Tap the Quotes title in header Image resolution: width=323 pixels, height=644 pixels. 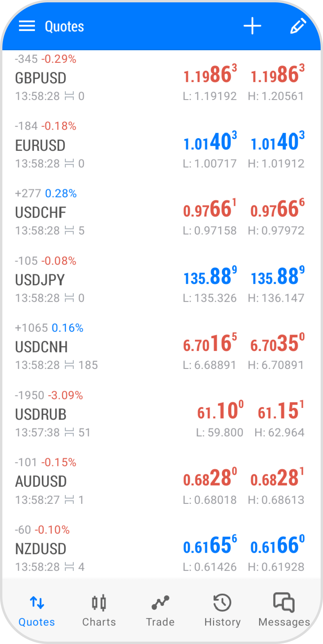pyautogui.click(x=64, y=26)
